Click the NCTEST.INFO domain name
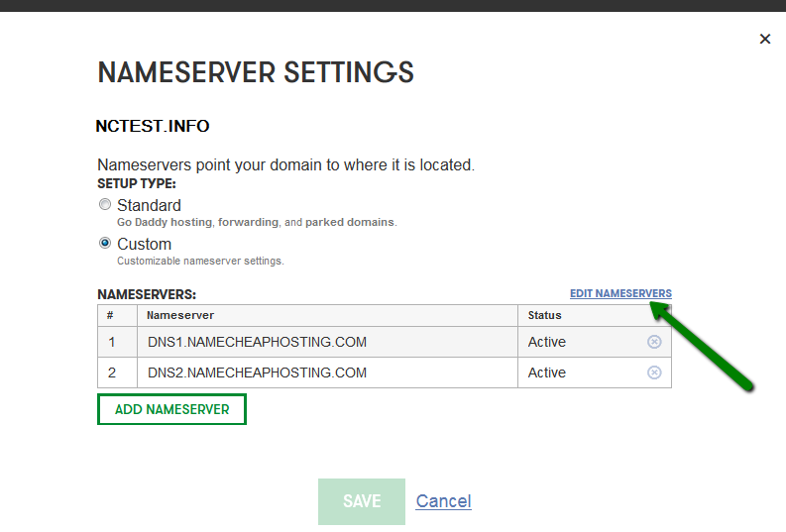Screen dimensions: 786x532 [x=153, y=126]
